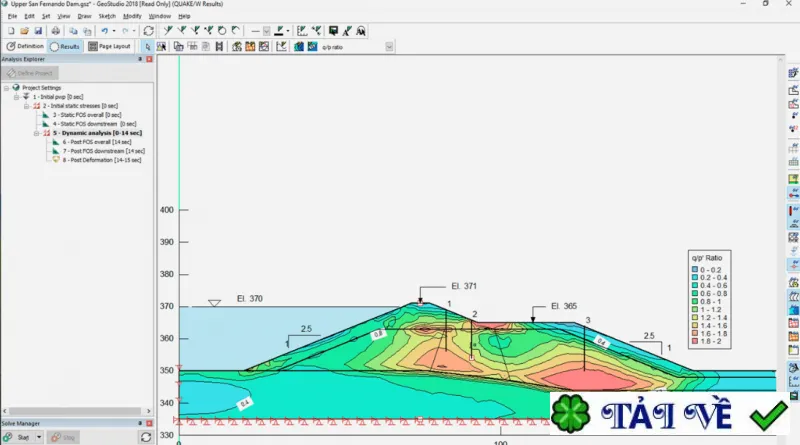800x445 pixels.
Task: Open the q/p ratio contour dropdown
Action: [389, 47]
